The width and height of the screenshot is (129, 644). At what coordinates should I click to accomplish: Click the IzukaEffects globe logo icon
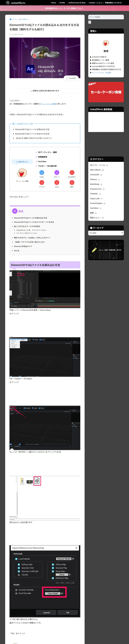click(x=8, y=3)
